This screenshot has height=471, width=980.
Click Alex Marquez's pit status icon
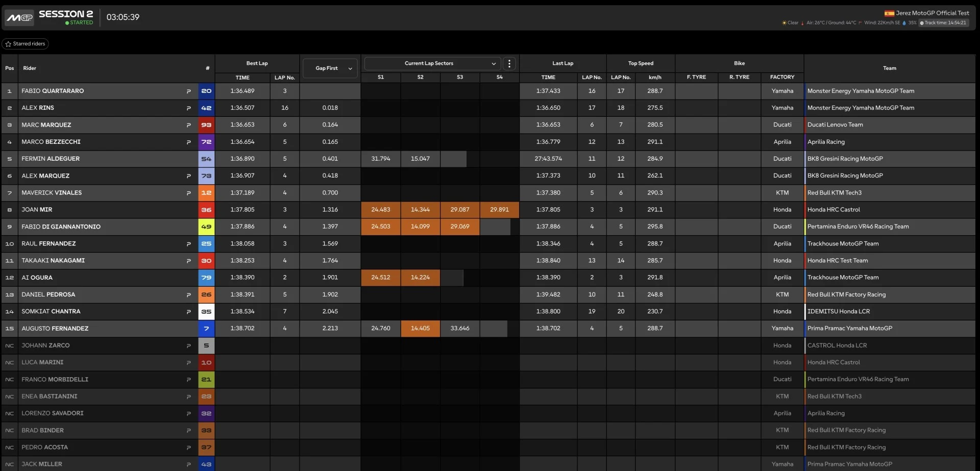188,176
